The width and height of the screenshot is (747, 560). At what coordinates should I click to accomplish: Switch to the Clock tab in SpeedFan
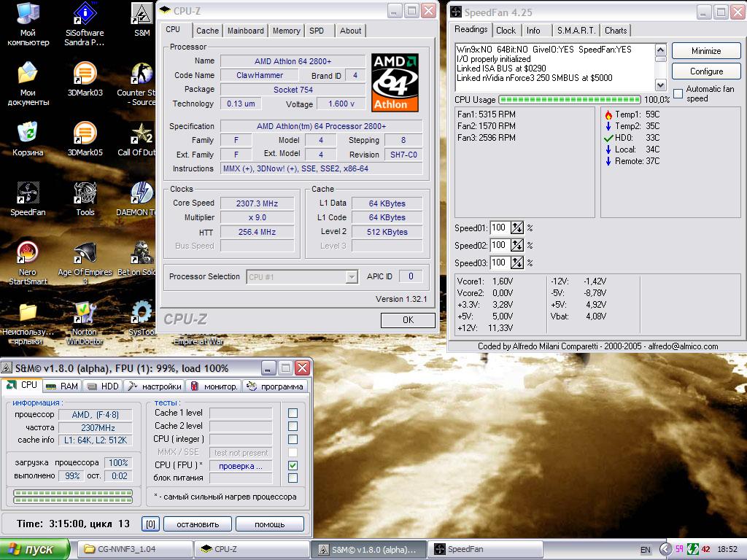click(x=506, y=31)
